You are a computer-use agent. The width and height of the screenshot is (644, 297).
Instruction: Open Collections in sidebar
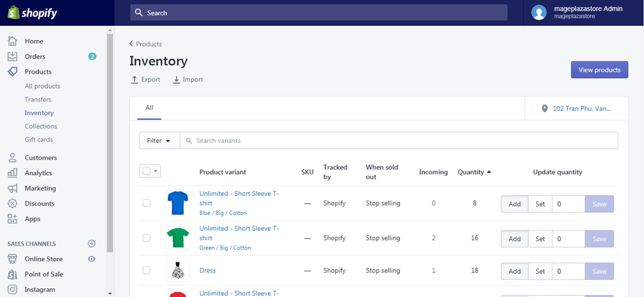pos(41,126)
